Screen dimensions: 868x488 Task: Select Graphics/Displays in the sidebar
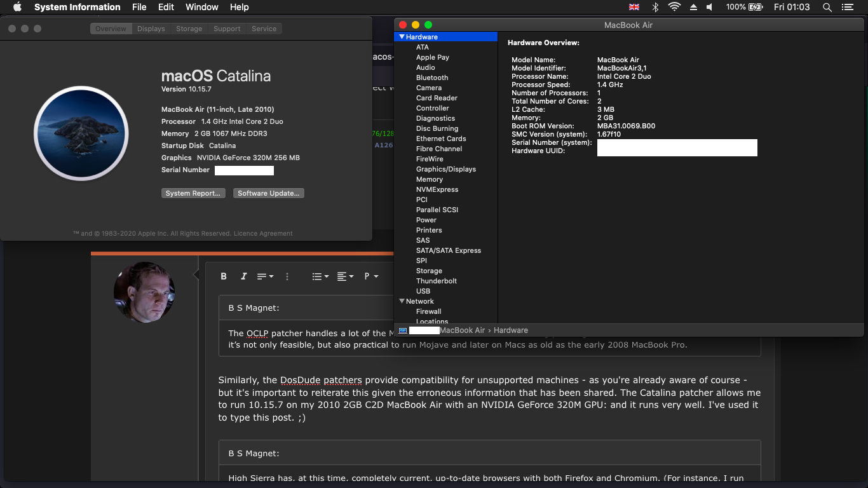click(x=445, y=169)
